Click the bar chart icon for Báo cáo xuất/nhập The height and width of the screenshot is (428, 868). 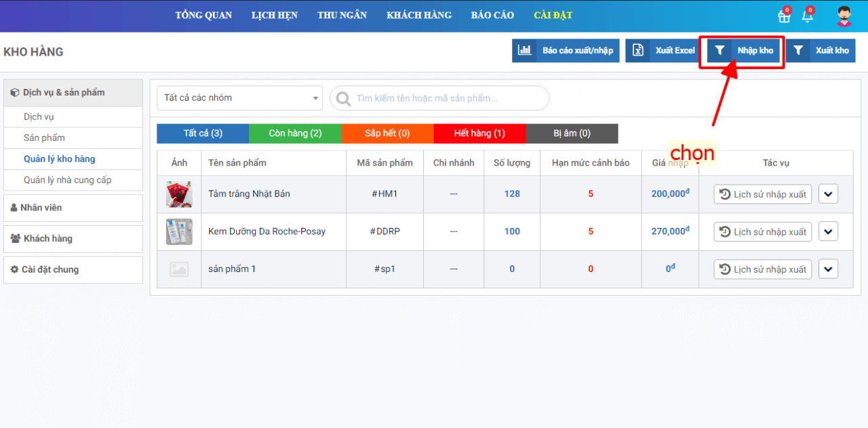[x=524, y=50]
